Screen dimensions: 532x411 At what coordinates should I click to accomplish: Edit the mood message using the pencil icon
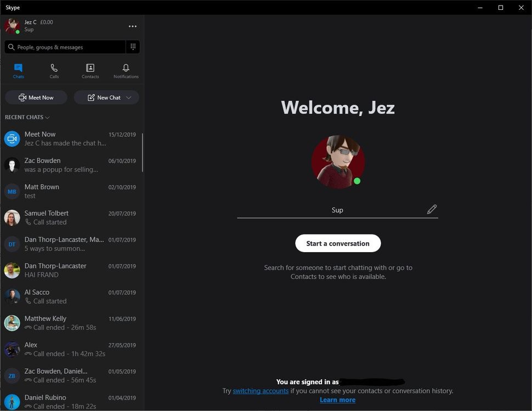(x=432, y=209)
